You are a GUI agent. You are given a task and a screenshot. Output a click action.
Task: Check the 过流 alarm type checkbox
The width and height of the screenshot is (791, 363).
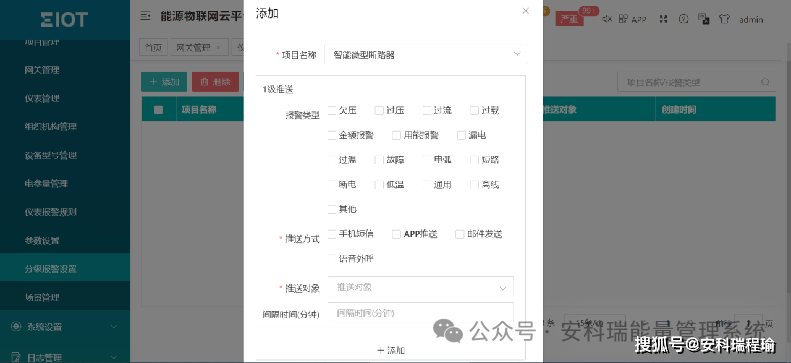426,110
